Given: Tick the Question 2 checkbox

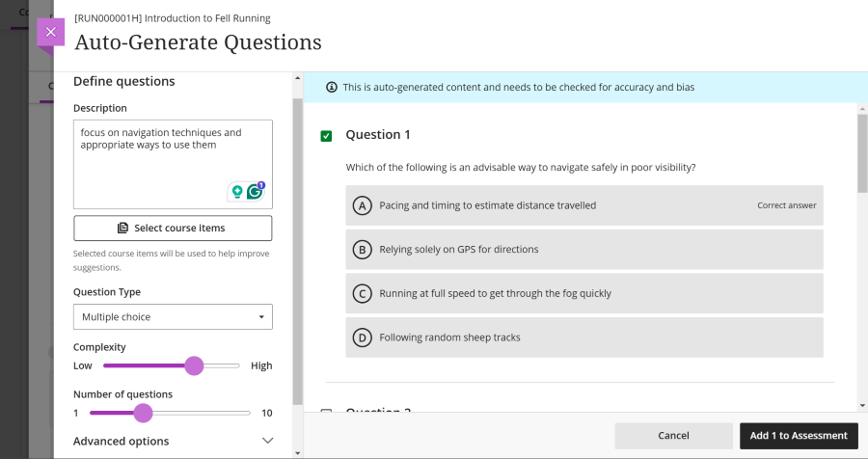Looking at the screenshot, I should [326, 413].
